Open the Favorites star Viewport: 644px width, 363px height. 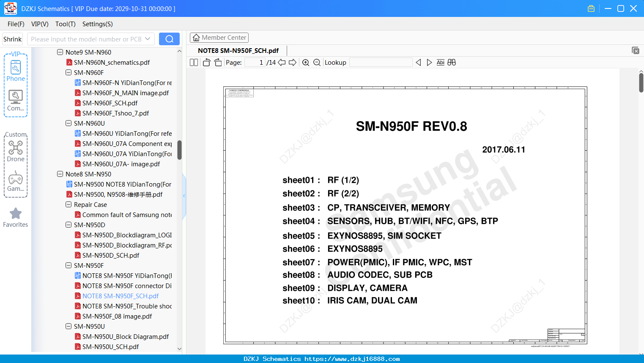(16, 217)
